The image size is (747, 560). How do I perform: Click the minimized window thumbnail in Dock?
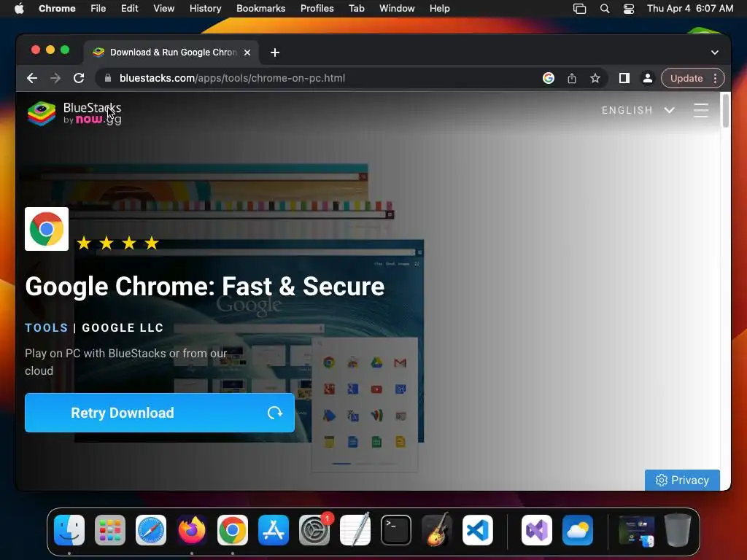click(x=636, y=530)
